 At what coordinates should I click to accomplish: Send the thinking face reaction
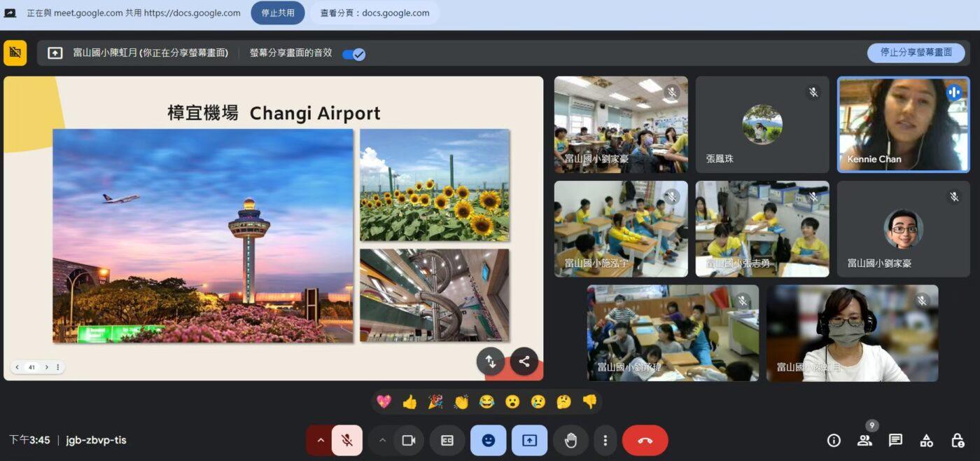tap(563, 401)
